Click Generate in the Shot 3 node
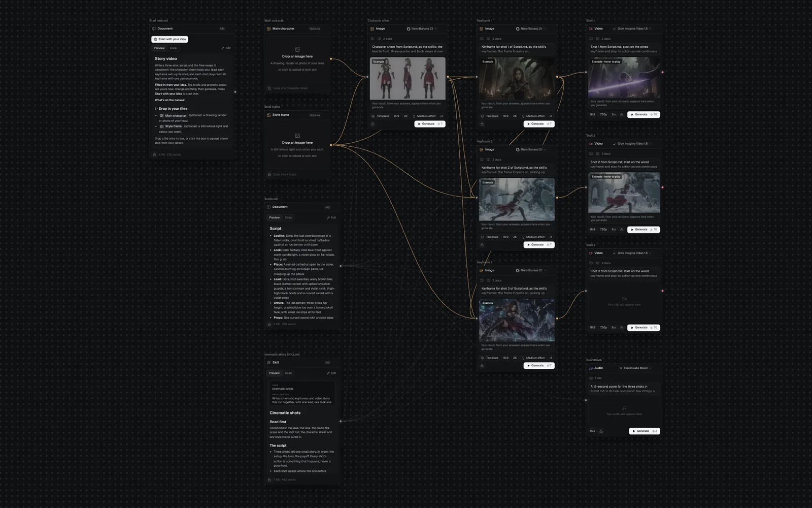Screen dimensions: 812x508 click(x=644, y=328)
